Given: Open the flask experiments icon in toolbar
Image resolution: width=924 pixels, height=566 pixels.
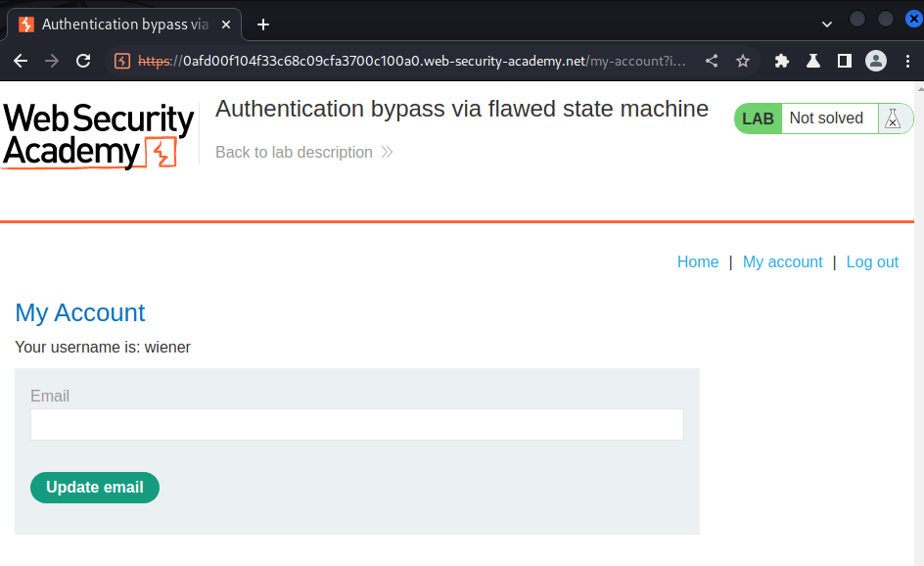Looking at the screenshot, I should coord(813,61).
